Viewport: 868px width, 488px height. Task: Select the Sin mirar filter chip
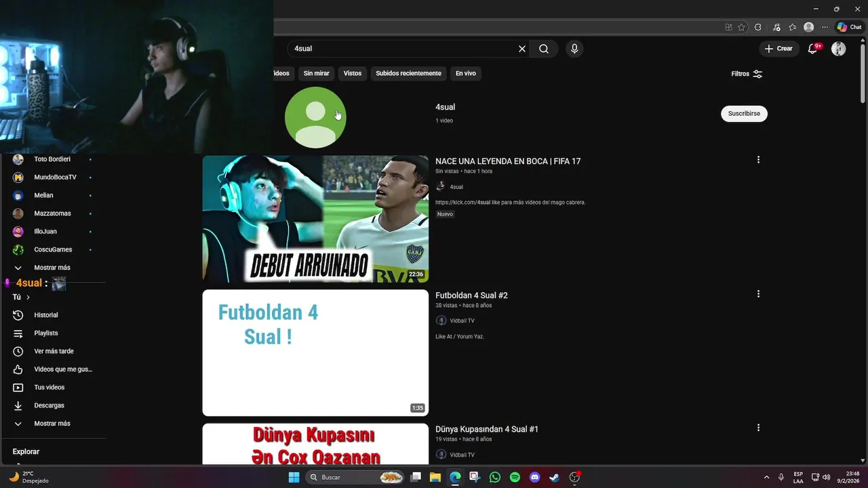point(316,73)
